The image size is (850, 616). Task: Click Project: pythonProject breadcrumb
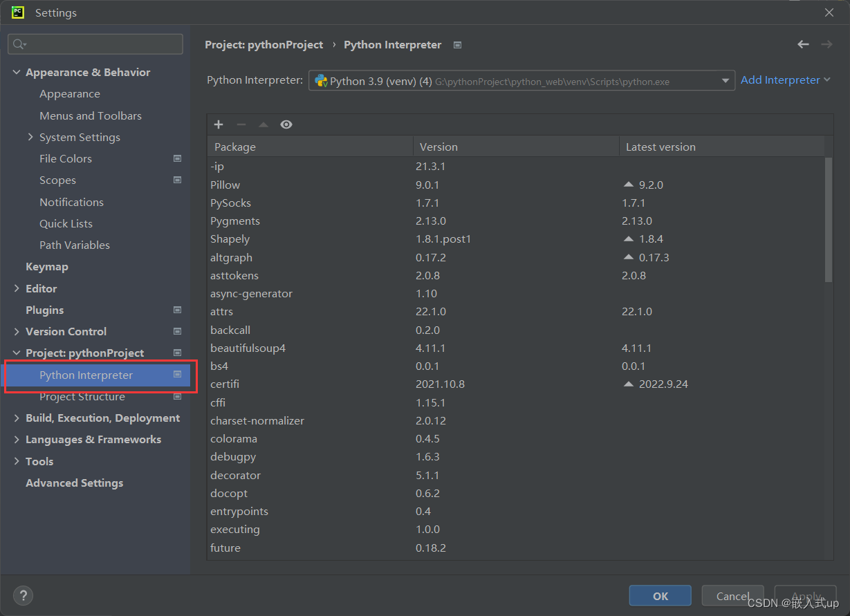pyautogui.click(x=264, y=44)
